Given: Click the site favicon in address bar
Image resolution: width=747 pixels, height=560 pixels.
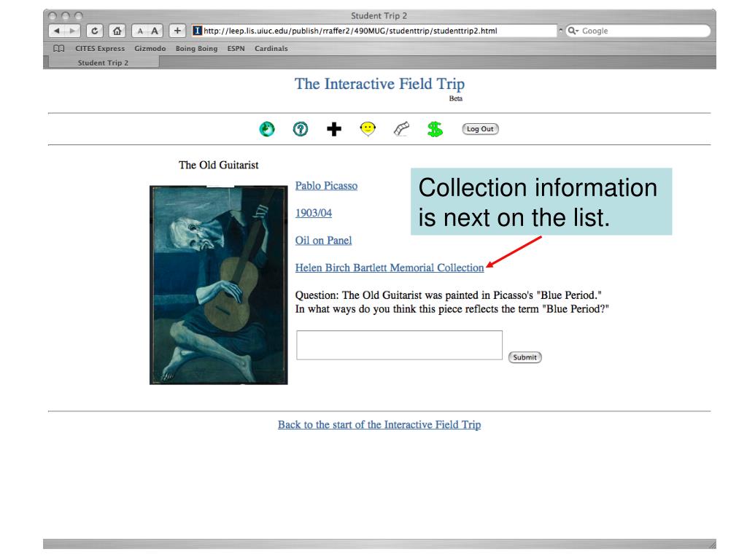Looking at the screenshot, I should [x=197, y=31].
